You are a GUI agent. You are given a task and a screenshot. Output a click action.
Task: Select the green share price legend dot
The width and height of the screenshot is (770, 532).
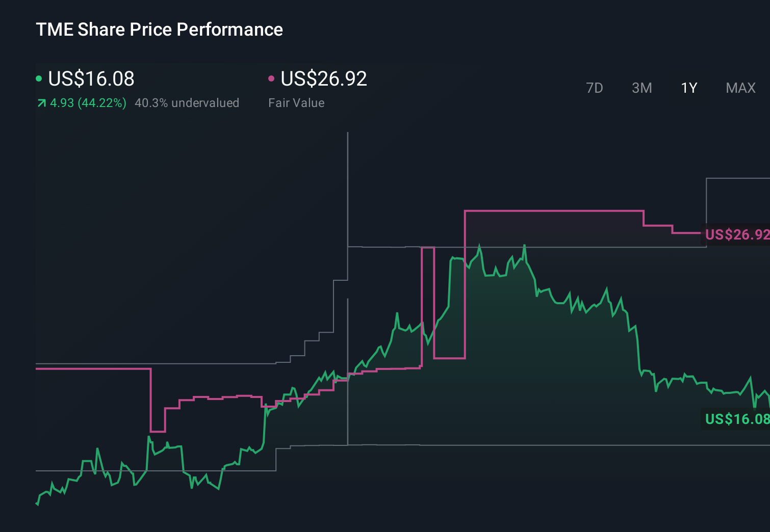coord(39,77)
